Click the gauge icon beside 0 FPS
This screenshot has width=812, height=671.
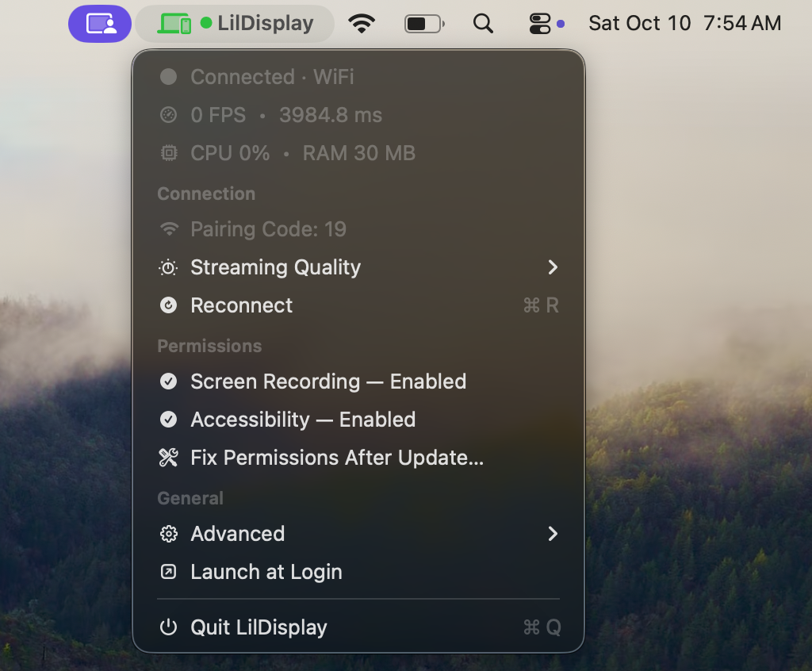[x=168, y=115]
